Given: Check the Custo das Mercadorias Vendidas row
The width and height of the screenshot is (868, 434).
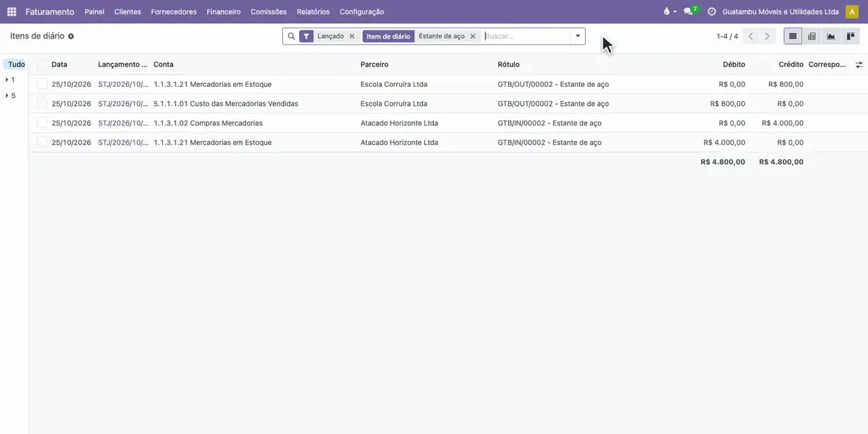Looking at the screenshot, I should click(42, 104).
